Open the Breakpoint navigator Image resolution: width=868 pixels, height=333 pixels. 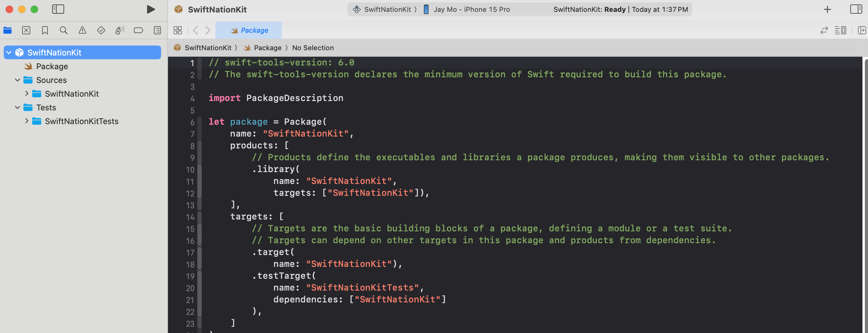pyautogui.click(x=138, y=30)
